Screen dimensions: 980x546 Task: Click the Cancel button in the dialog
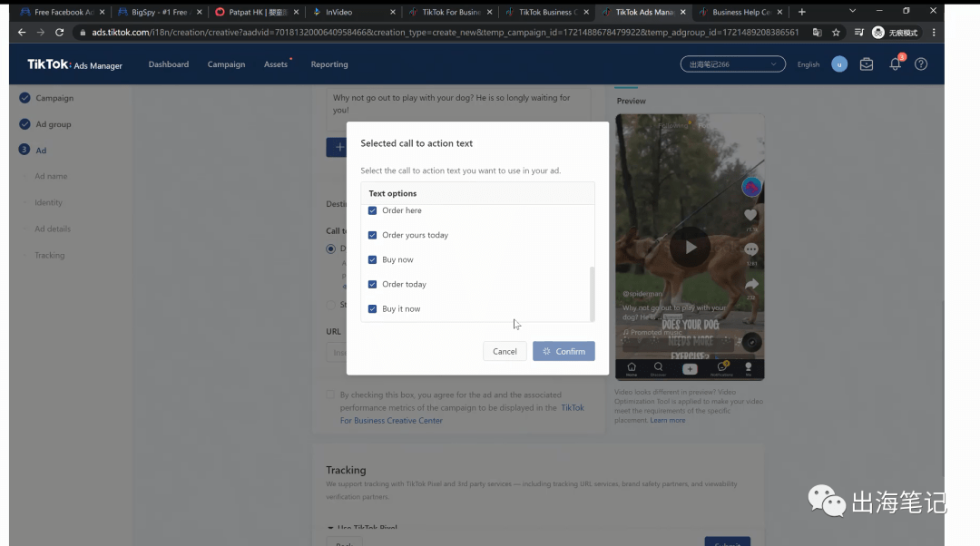[505, 351]
